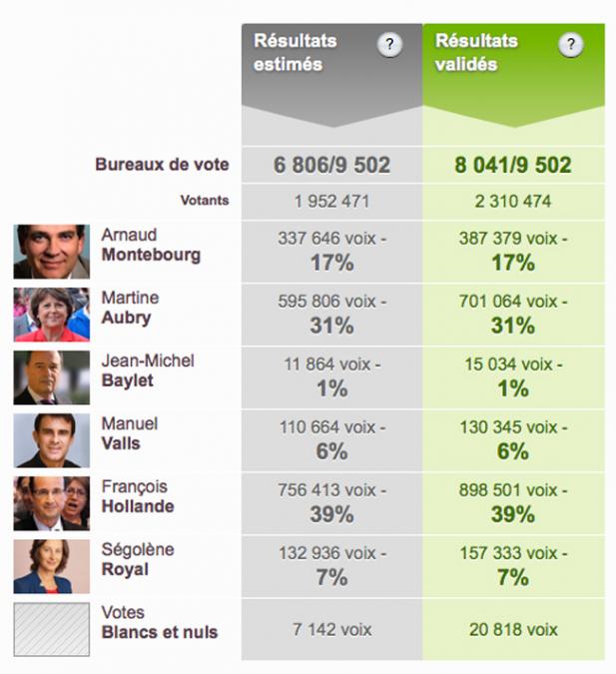Open Martine Aubry's photo thumbnail

[52, 315]
